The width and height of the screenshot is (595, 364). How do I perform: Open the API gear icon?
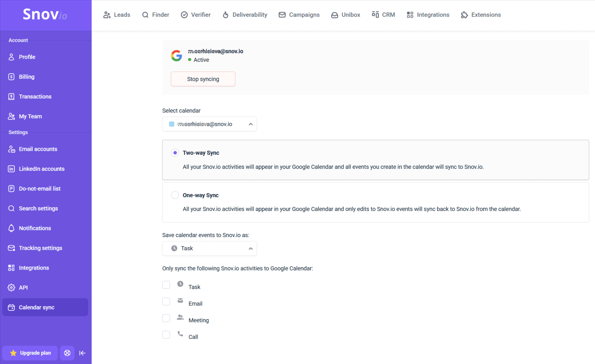click(11, 287)
